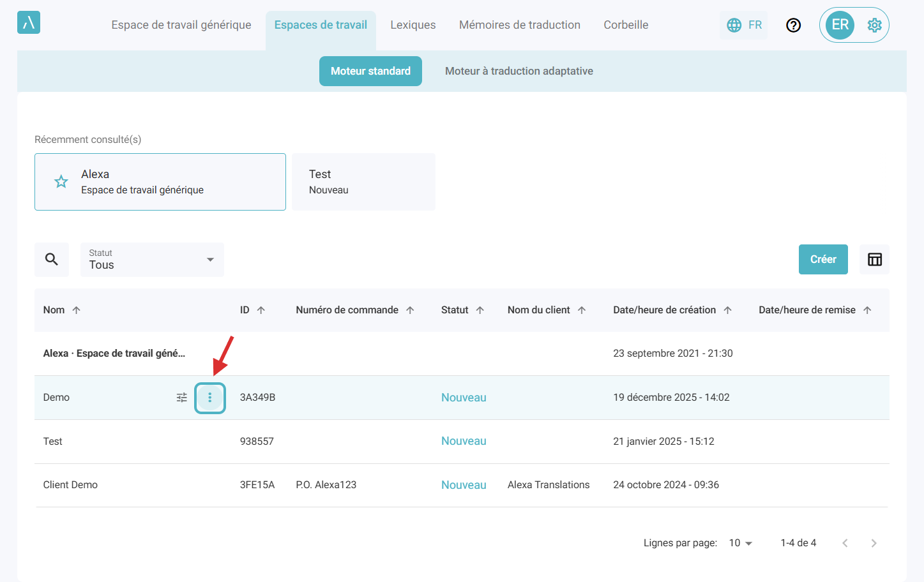This screenshot has height=582, width=924.
Task: Click the Alexa logo icon
Action: (29, 23)
